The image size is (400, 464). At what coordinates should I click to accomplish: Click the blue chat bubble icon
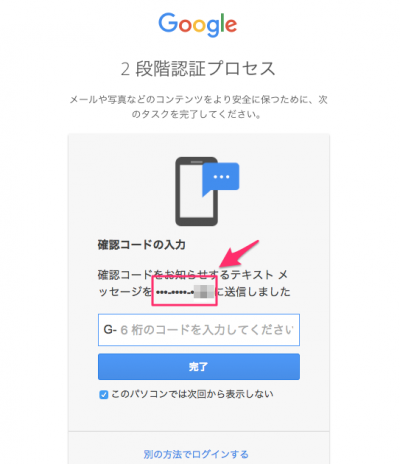point(220,179)
